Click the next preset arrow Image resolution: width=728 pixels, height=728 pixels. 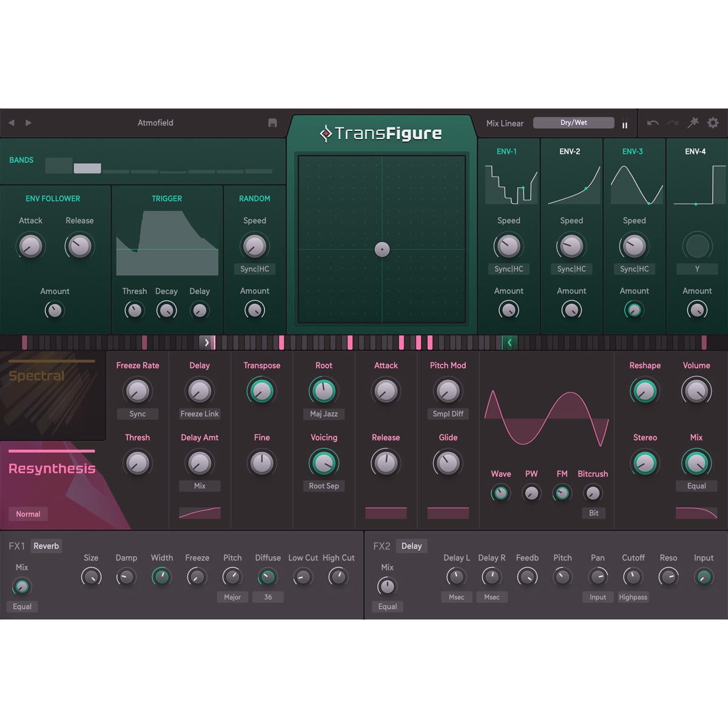coord(29,123)
